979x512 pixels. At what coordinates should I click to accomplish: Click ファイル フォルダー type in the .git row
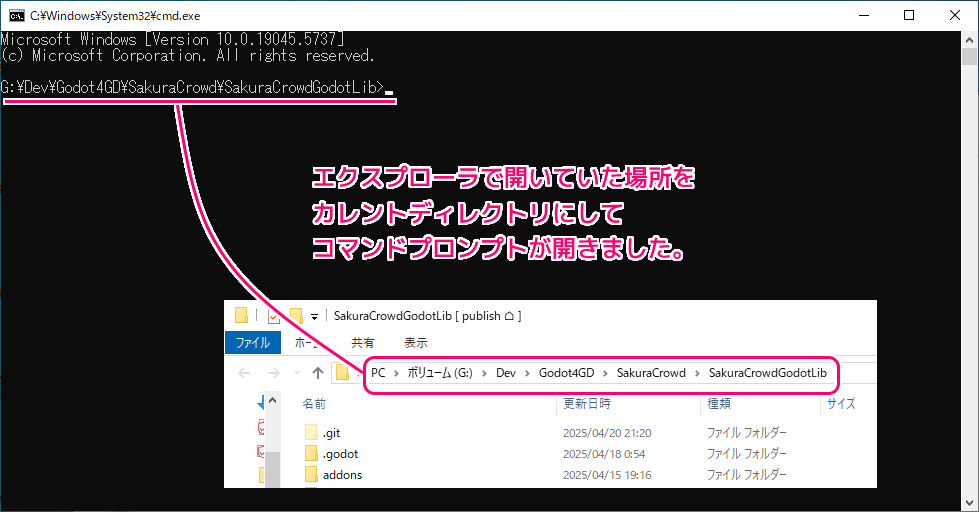[x=746, y=433]
